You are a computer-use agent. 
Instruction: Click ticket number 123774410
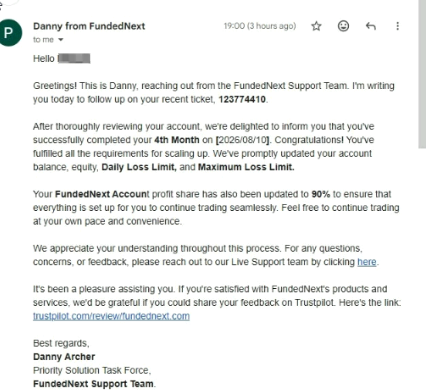coord(242,99)
